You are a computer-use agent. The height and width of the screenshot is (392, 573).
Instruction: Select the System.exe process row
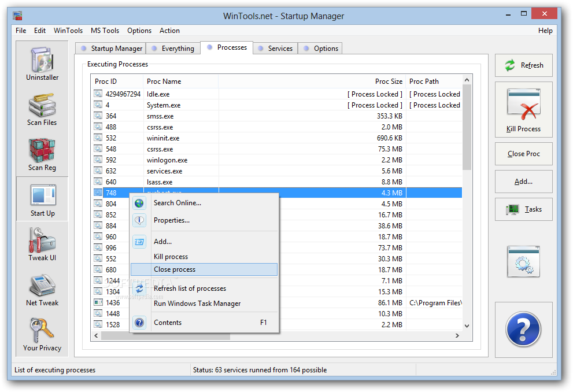276,105
